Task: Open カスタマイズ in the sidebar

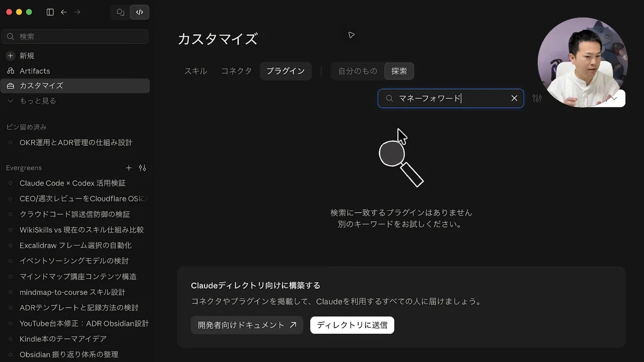Action: click(75, 86)
